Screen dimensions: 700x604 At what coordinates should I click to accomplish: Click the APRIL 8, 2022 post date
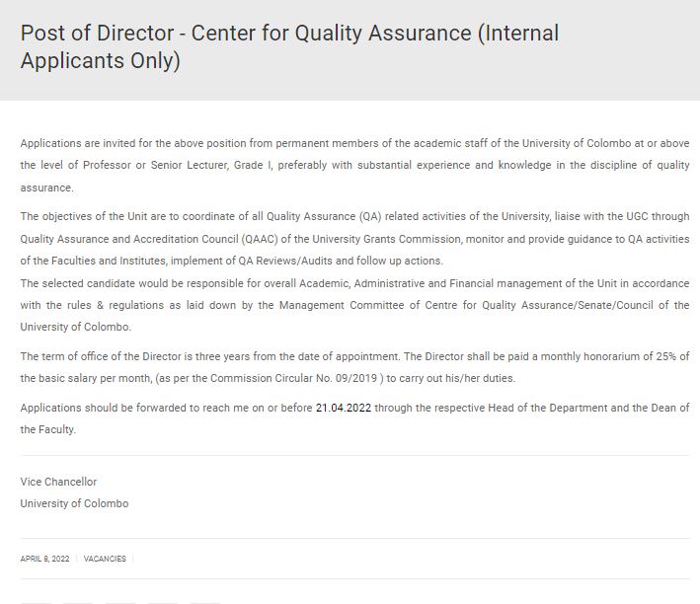point(44,559)
